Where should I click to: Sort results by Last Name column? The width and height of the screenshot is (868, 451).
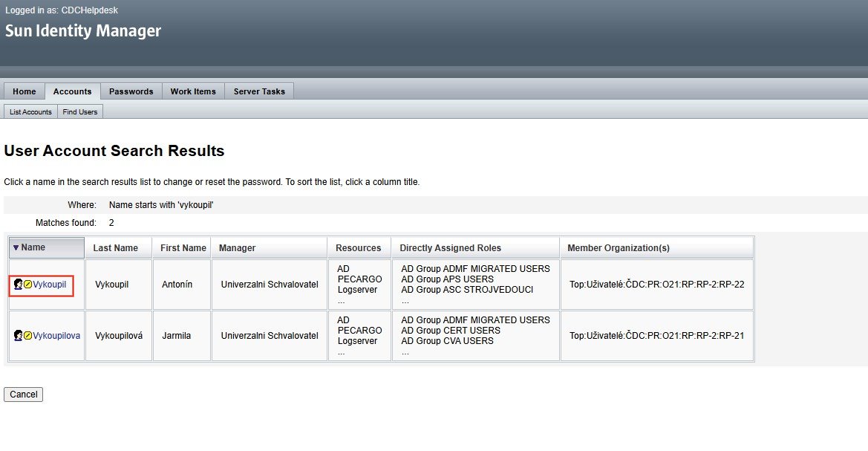coord(116,248)
